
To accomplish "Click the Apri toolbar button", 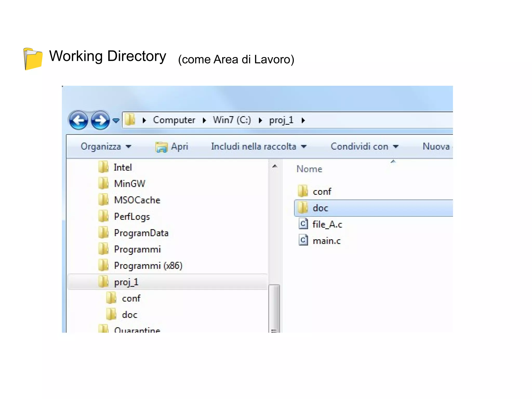I will 172,147.
